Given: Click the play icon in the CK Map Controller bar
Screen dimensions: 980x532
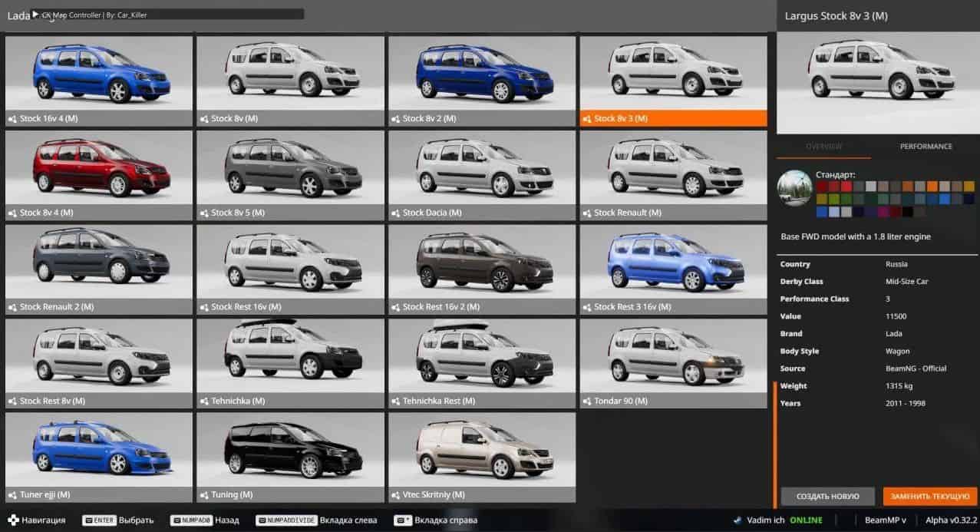Looking at the screenshot, I should tap(35, 14).
